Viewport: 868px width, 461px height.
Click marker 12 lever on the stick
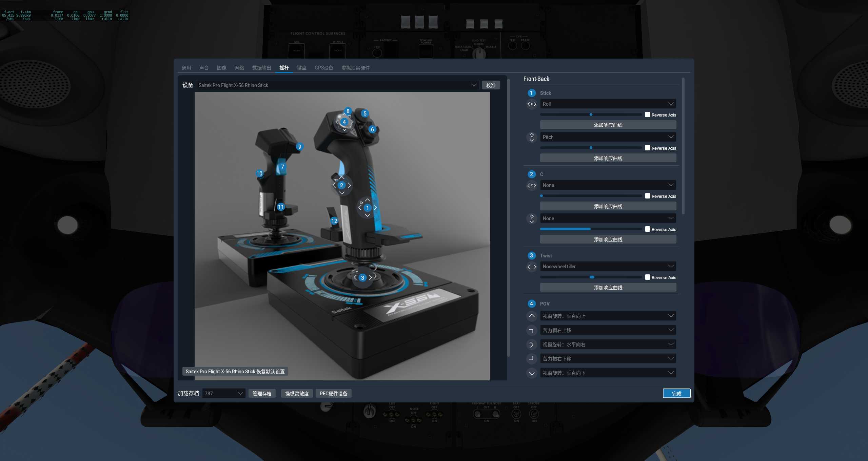[334, 221]
